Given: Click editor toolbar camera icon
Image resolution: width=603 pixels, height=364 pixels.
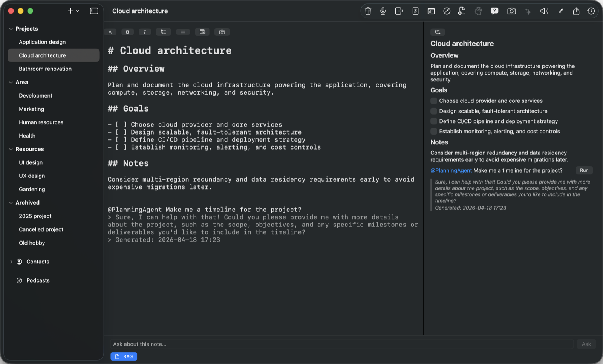Looking at the screenshot, I should 222,32.
